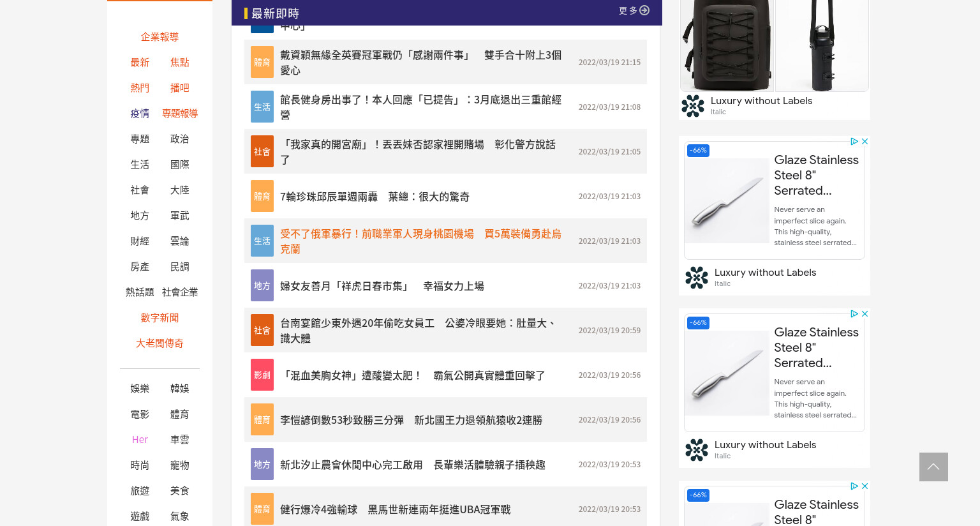The height and width of the screenshot is (526, 980).
Task: Click 體育 tag beside 戴資穎 headline
Action: (262, 62)
